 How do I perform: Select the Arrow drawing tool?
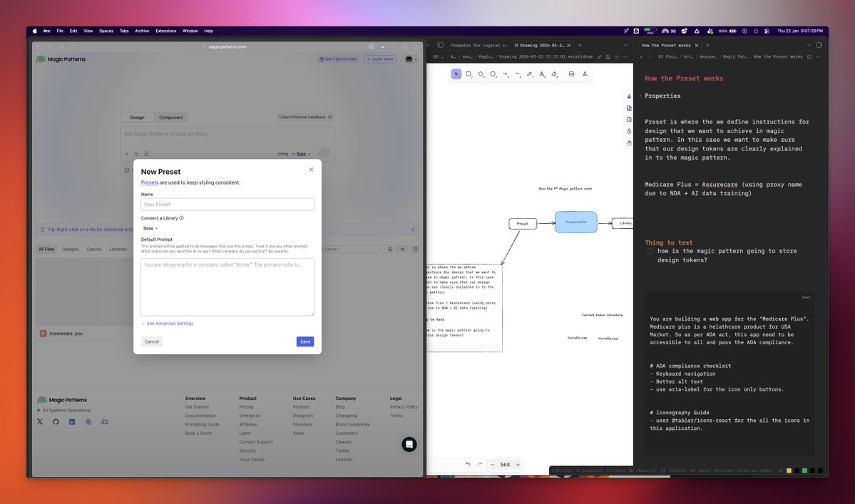506,74
